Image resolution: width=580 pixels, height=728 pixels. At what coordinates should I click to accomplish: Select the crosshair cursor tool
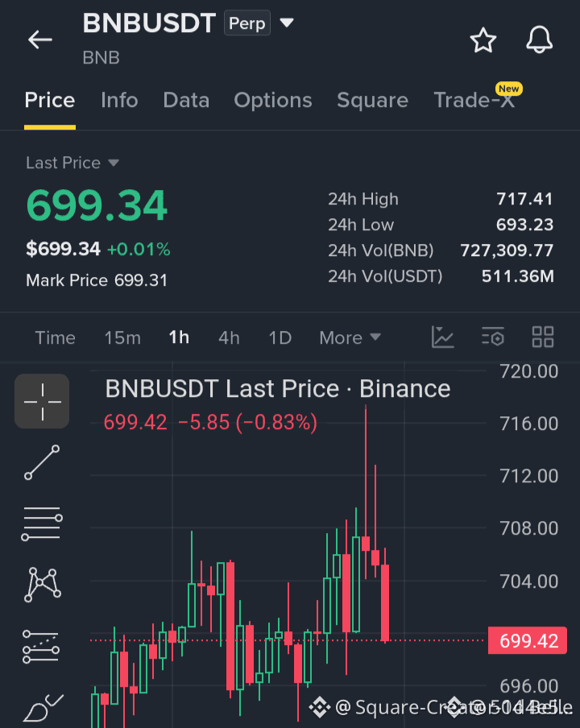(42, 401)
